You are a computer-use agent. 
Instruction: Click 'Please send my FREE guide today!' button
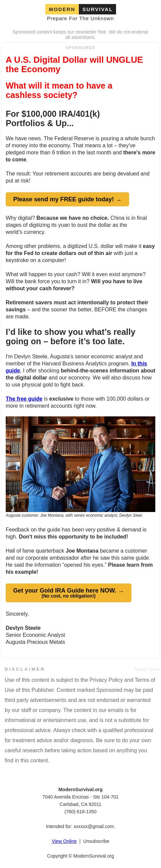coord(67,199)
